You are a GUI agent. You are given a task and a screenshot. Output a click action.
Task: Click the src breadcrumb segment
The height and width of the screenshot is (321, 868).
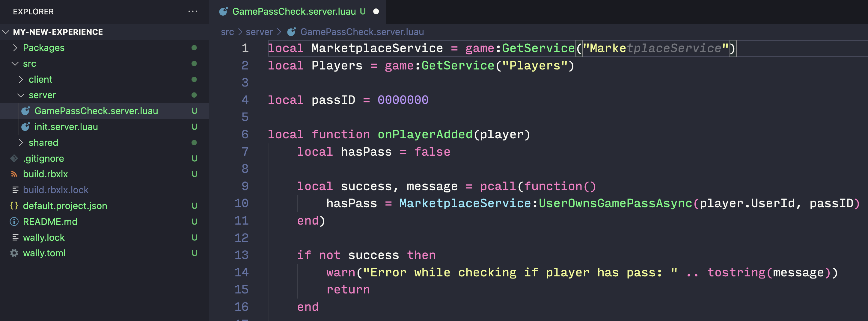coord(227,32)
